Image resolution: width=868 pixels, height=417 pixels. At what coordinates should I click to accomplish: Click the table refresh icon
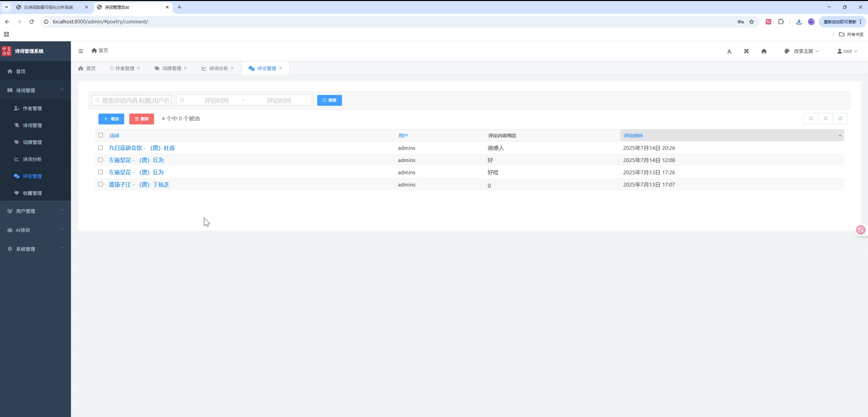826,119
